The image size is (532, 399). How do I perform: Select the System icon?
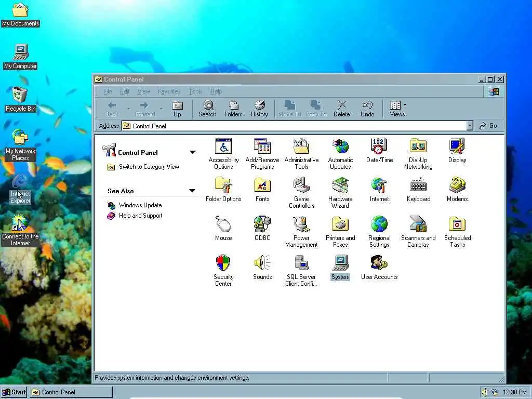tap(340, 268)
